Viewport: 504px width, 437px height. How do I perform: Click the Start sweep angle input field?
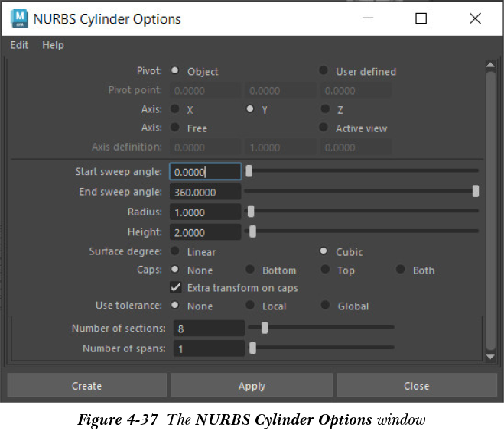204,172
